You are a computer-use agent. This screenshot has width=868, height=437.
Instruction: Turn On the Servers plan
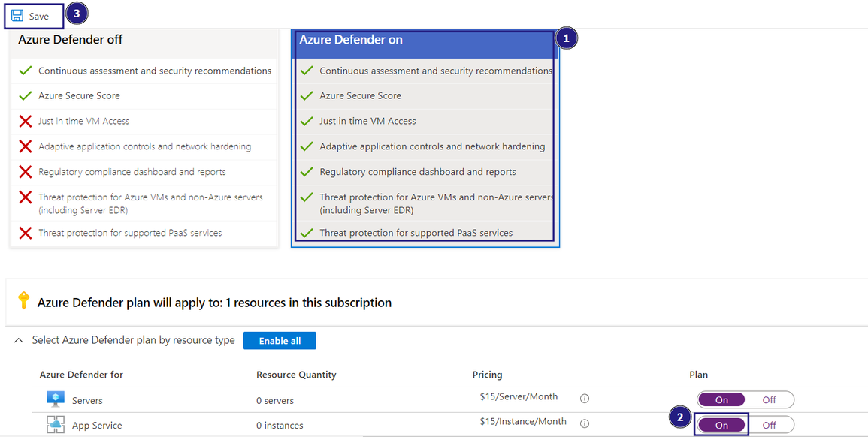click(721, 400)
